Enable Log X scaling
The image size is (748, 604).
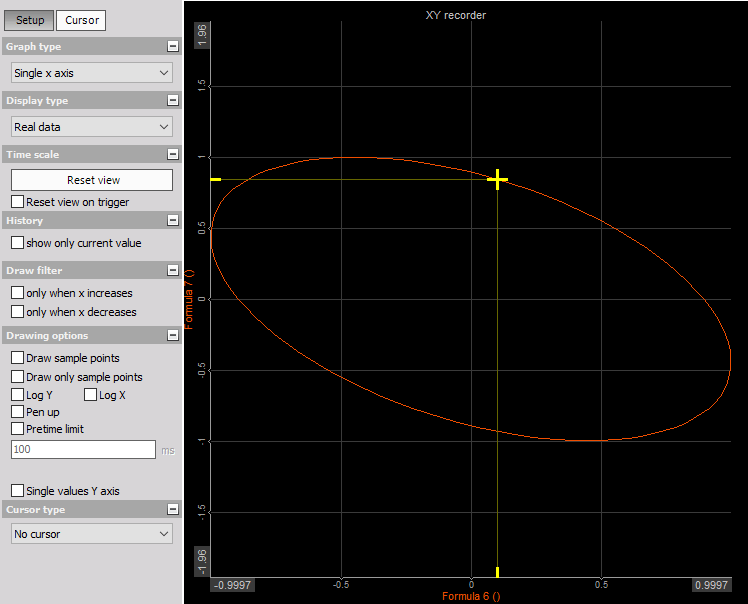pos(91,395)
